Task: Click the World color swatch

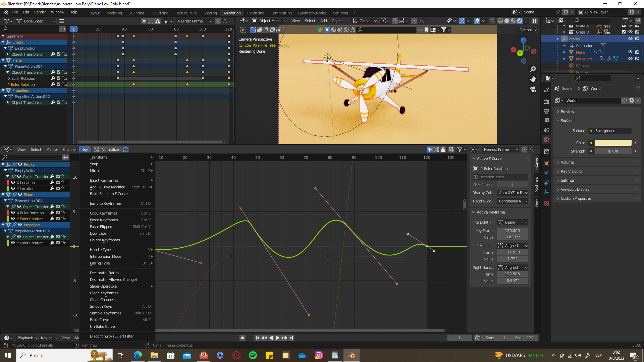Action: pos(613,143)
